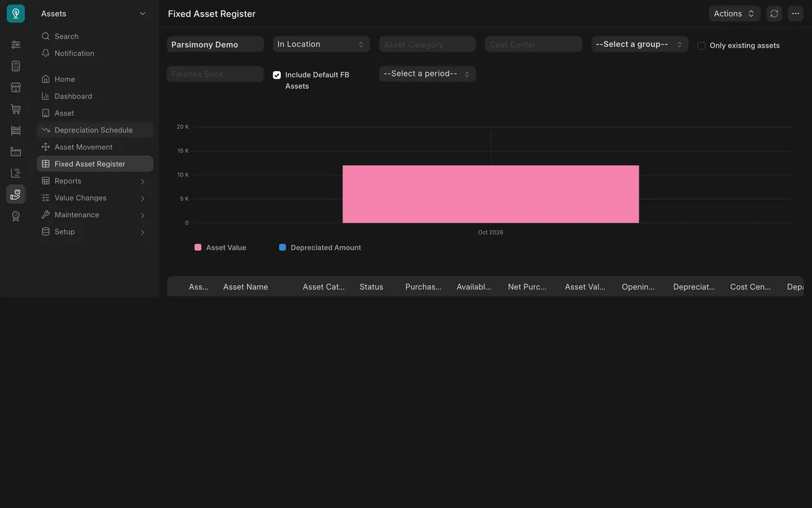
Task: Open Search in the sidebar
Action: pos(95,36)
